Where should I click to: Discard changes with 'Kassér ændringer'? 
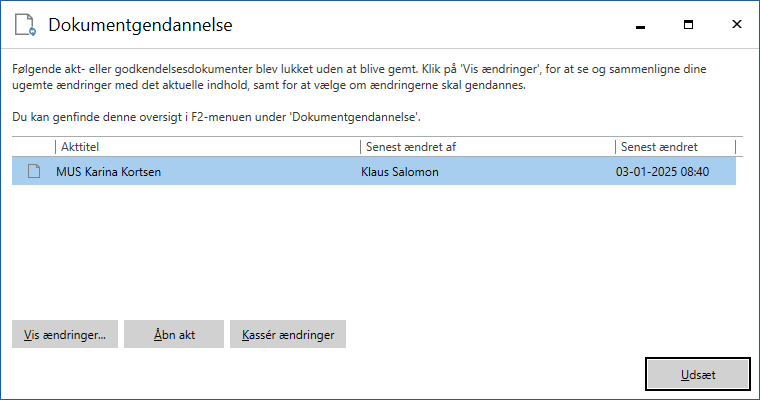288,334
